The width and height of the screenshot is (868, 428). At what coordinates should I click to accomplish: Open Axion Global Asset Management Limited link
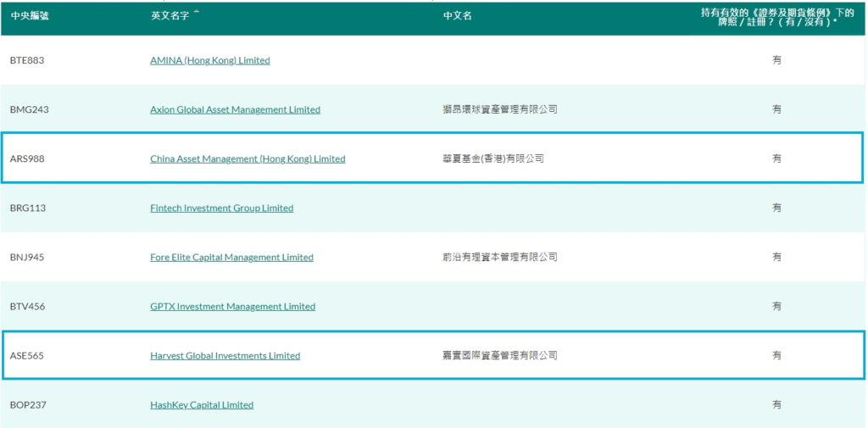tap(236, 109)
